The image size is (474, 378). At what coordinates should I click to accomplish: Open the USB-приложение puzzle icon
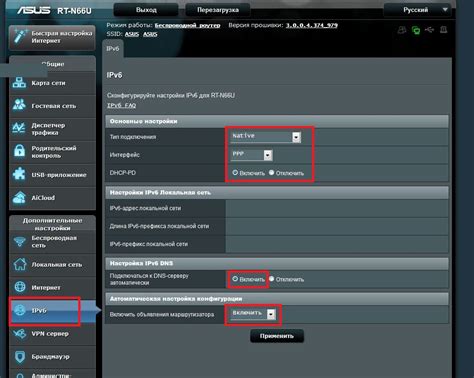point(19,174)
